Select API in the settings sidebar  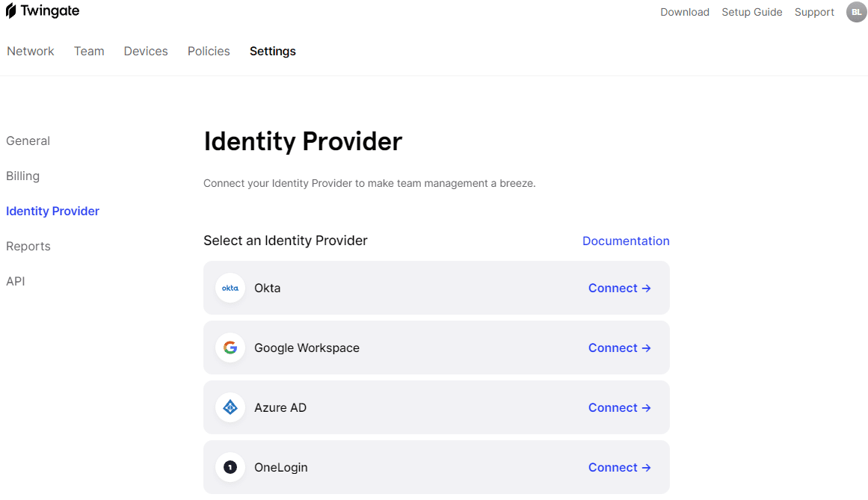click(x=16, y=281)
